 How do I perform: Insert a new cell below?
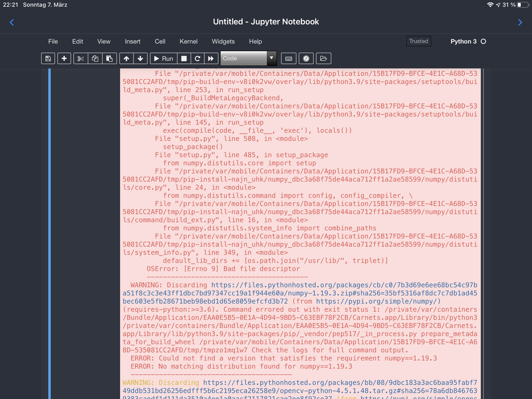tap(64, 58)
